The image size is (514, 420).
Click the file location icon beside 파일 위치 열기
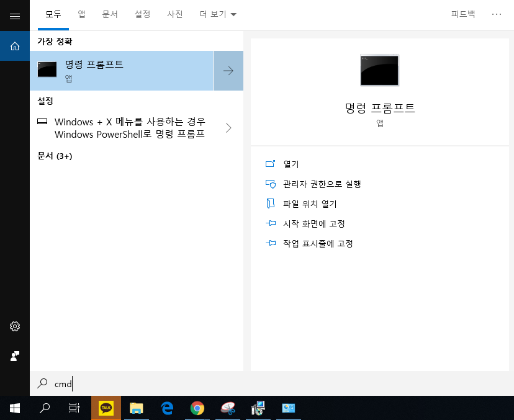271,203
